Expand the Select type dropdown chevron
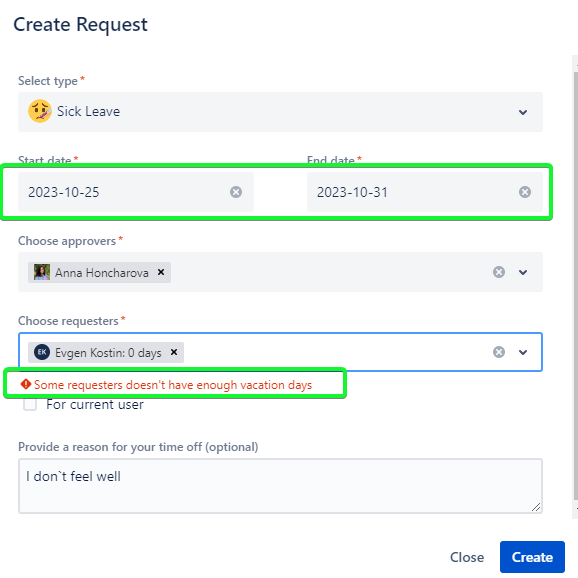578x578 pixels. (523, 112)
